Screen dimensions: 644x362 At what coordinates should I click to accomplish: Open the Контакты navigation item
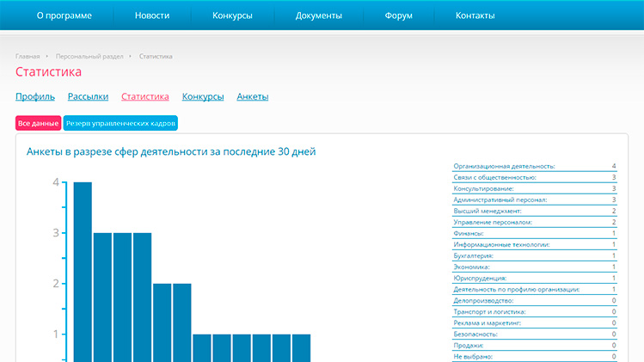[475, 15]
